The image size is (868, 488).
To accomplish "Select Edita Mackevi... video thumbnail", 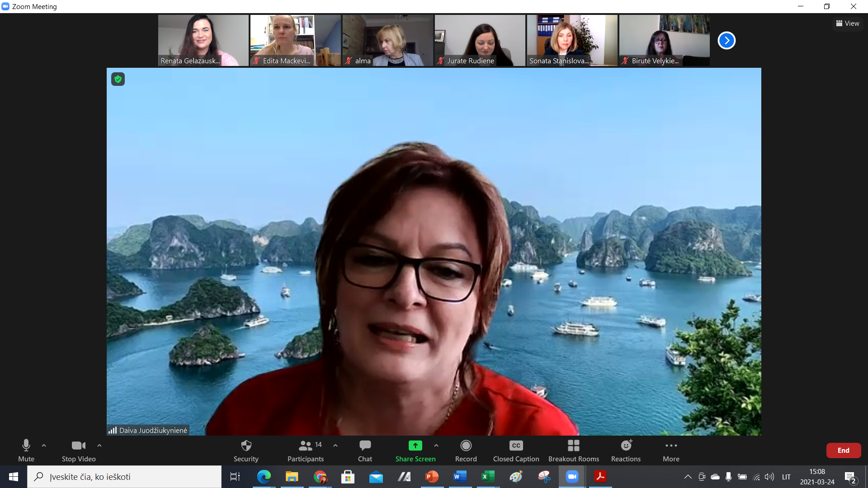I will click(x=296, y=41).
